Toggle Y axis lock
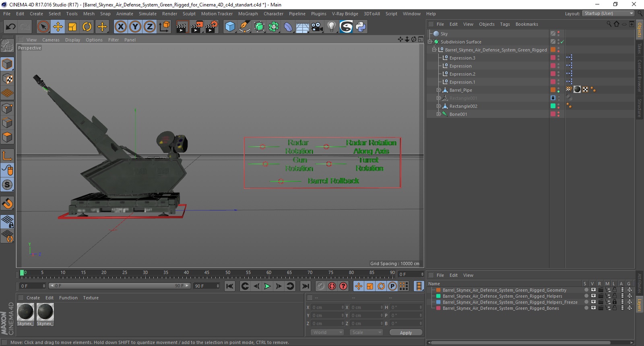 (135, 27)
